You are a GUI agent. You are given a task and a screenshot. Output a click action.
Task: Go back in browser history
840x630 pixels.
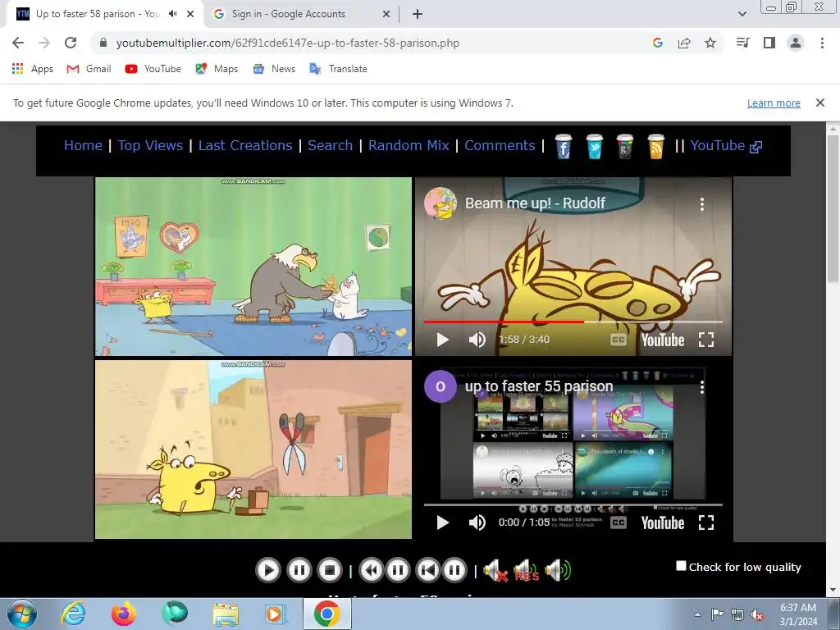click(18, 43)
